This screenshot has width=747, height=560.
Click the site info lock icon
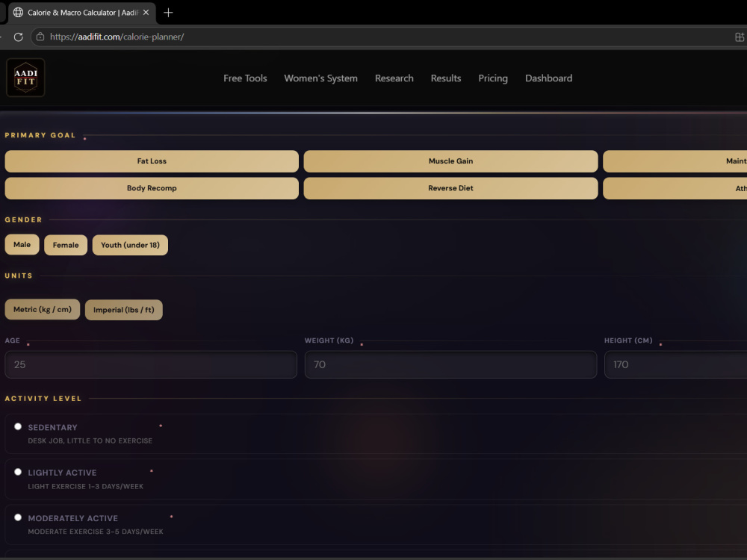point(40,37)
